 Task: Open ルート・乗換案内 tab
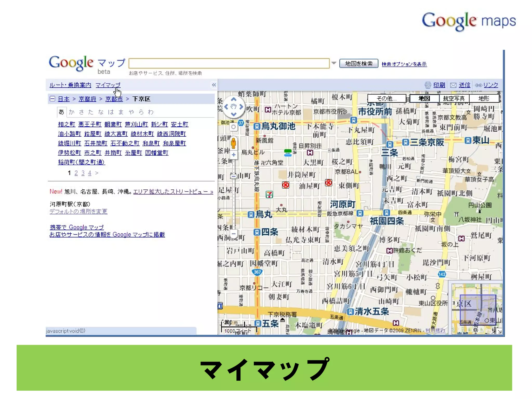pos(70,85)
